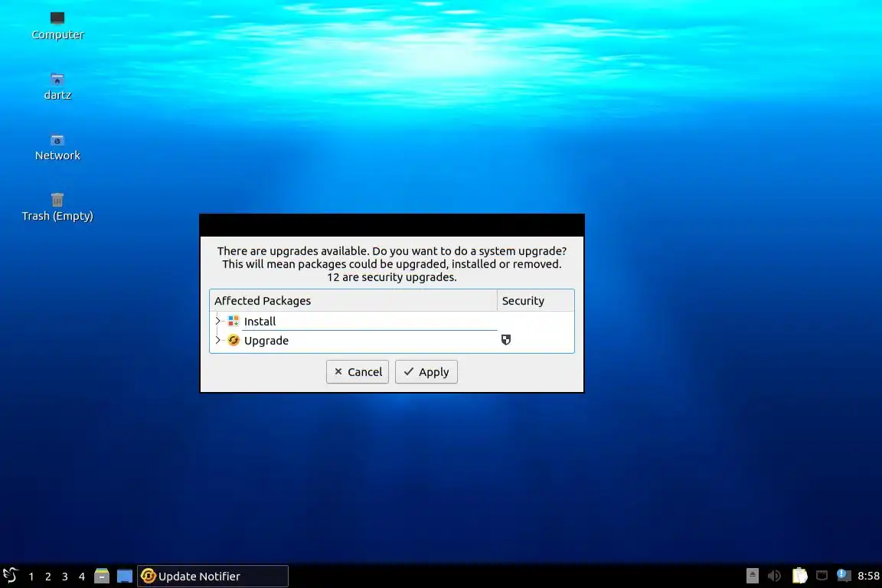Open the Computer desktop icon
Screen dimensions: 882x588
click(x=57, y=26)
